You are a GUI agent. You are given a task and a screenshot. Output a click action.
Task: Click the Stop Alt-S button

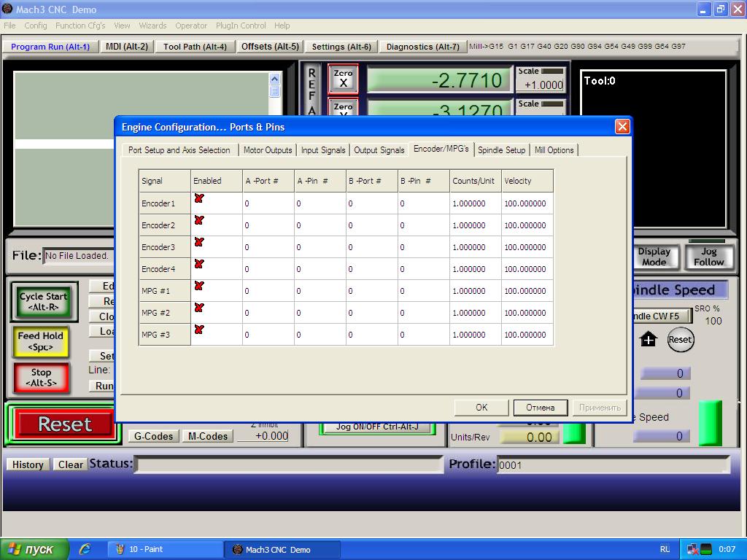coord(41,378)
